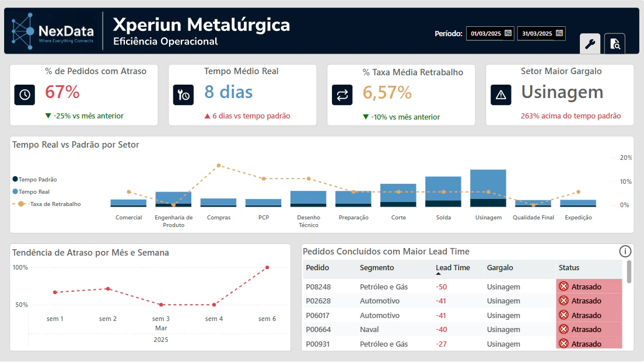The height and width of the screenshot is (363, 644).
Task: Click the Atrasado status icon for P00931
Action: pyautogui.click(x=563, y=344)
